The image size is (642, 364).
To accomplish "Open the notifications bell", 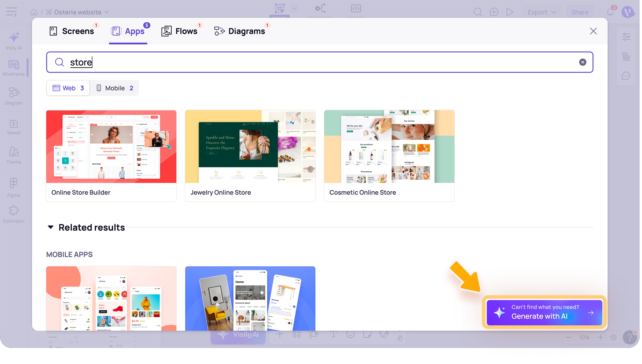I will pos(610,12).
